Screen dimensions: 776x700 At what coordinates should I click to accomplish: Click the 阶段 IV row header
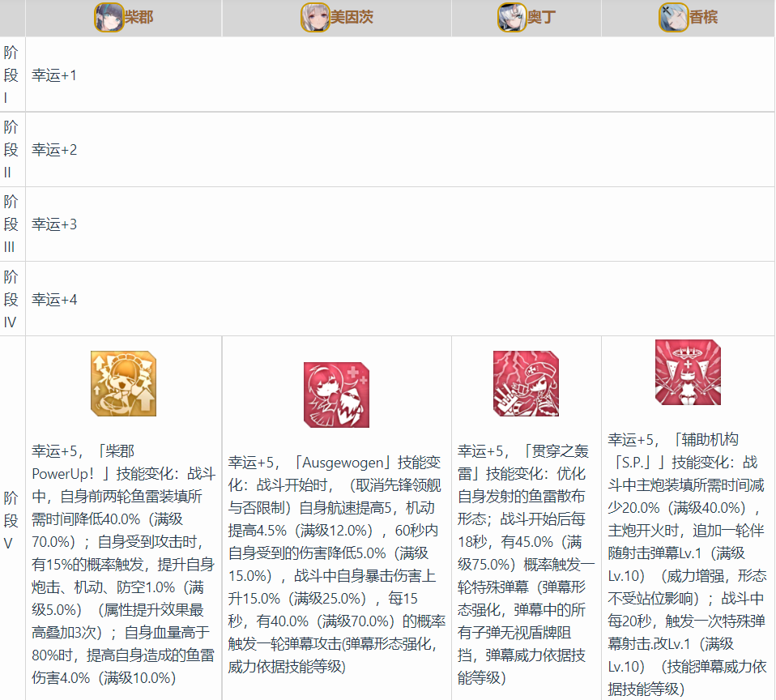click(x=11, y=299)
